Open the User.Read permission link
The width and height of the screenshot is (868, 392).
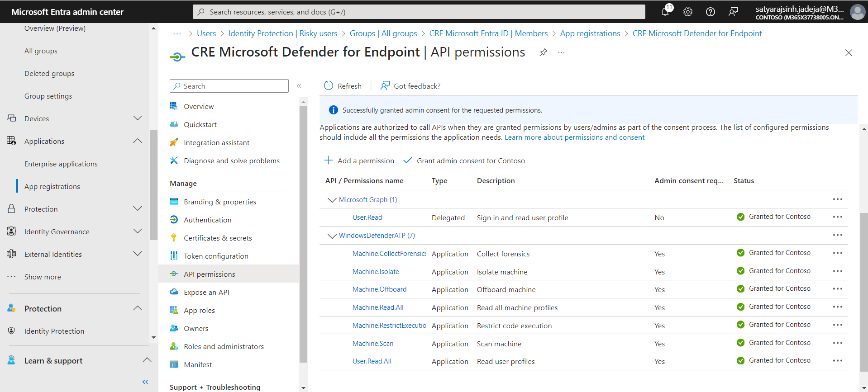coord(367,217)
